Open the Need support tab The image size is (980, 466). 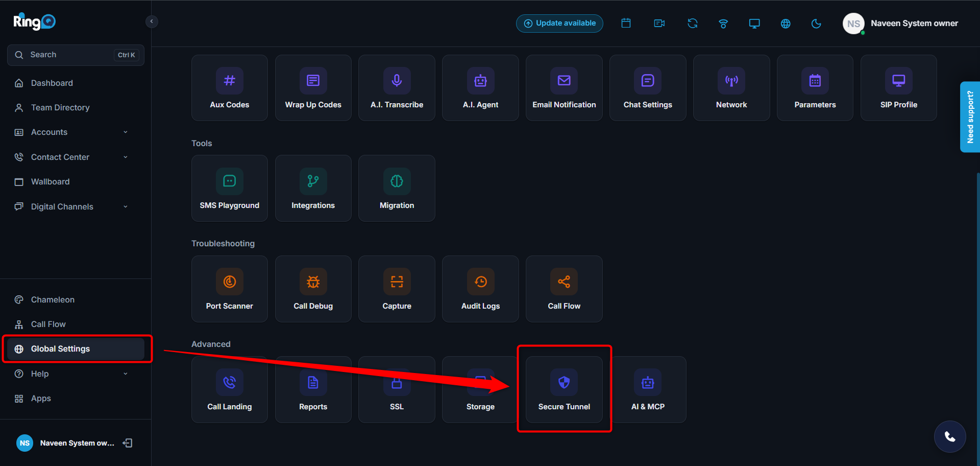click(970, 117)
